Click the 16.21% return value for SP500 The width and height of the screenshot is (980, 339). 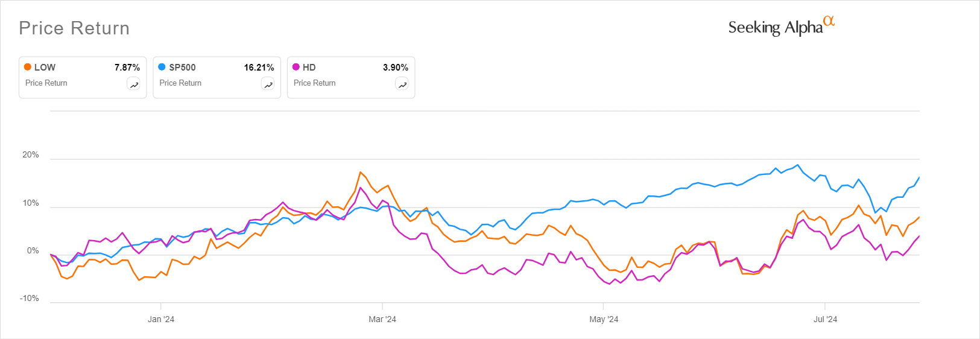tap(259, 68)
